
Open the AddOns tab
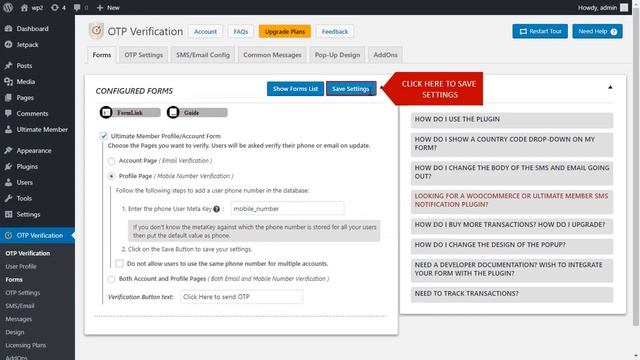385,55
